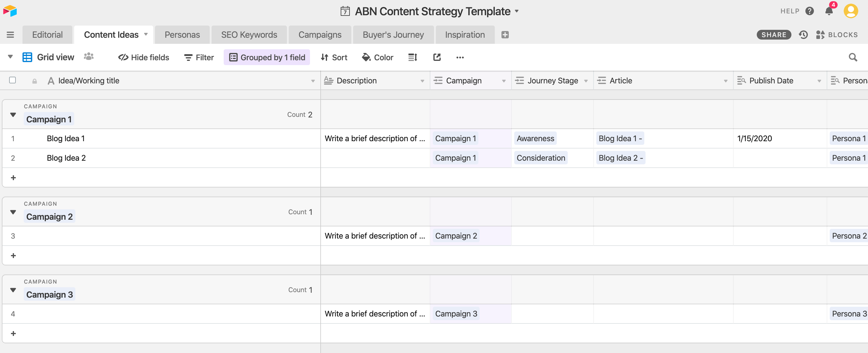This screenshot has height=353, width=868.
Task: Open revision history clock icon
Action: [803, 34]
